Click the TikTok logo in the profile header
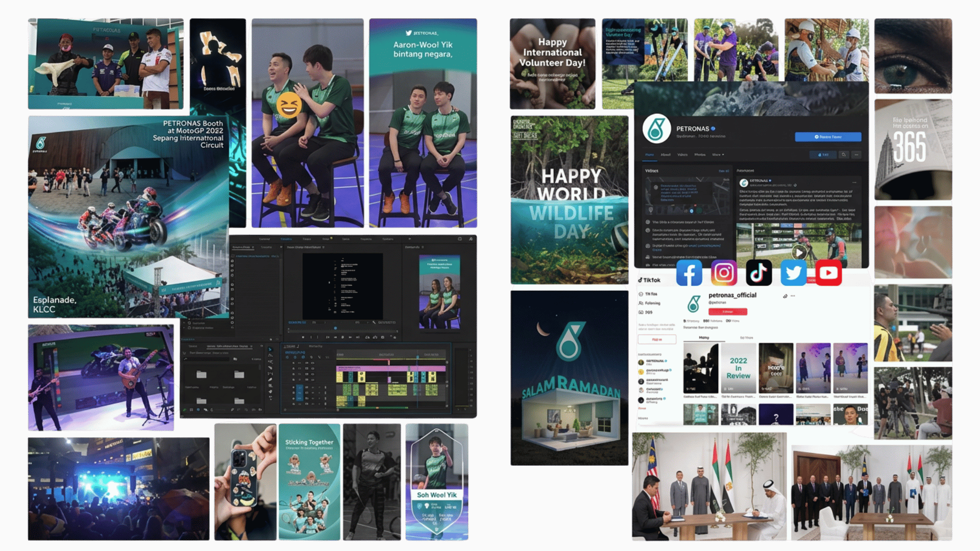980x551 pixels. point(649,280)
